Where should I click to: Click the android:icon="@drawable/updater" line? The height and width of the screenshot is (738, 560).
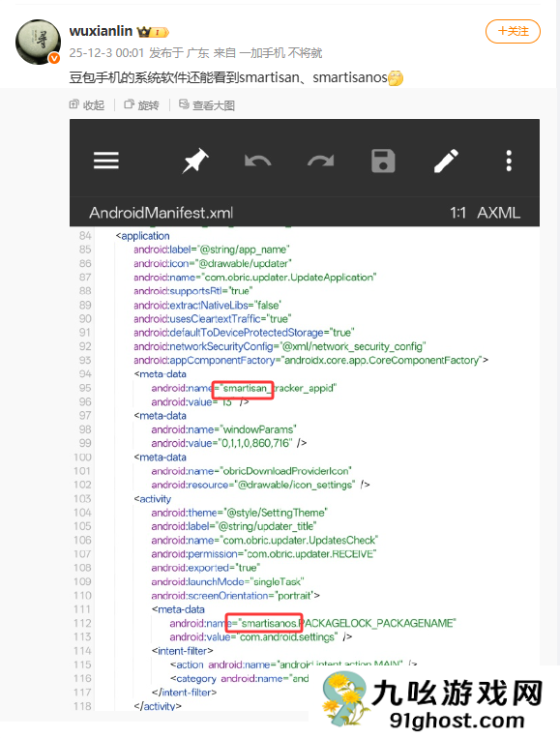click(212, 263)
